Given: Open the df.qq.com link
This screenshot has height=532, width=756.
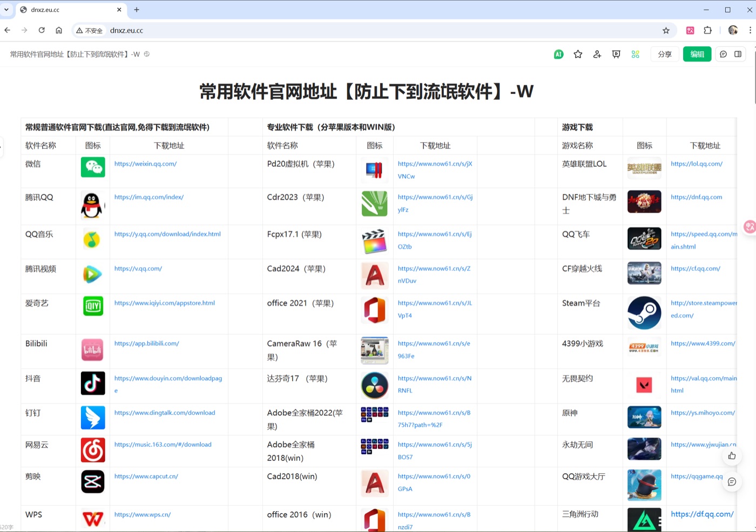Looking at the screenshot, I should click(702, 514).
